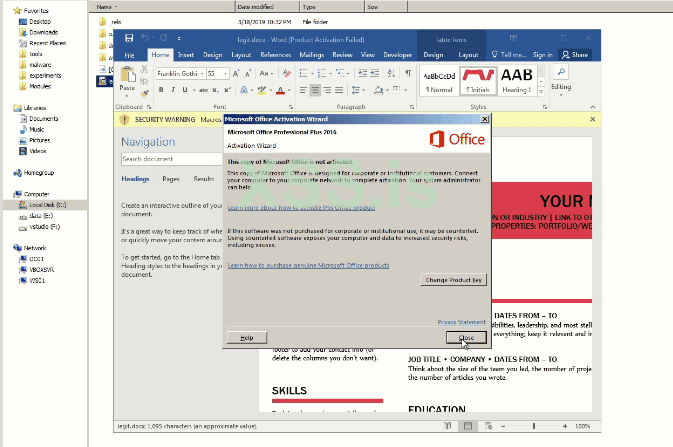Screen dimensions: 673x447
Task: Open the purchase genuine Microsoft Office link
Action: coord(308,265)
